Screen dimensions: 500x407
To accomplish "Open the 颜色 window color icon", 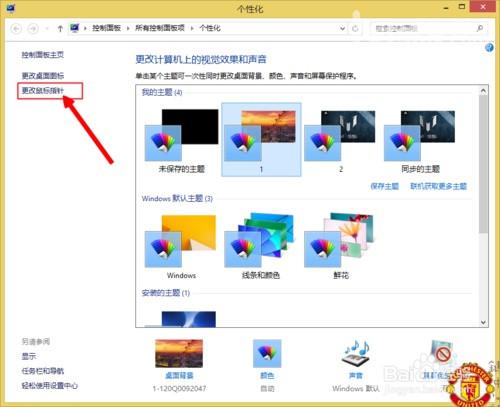I will click(267, 354).
